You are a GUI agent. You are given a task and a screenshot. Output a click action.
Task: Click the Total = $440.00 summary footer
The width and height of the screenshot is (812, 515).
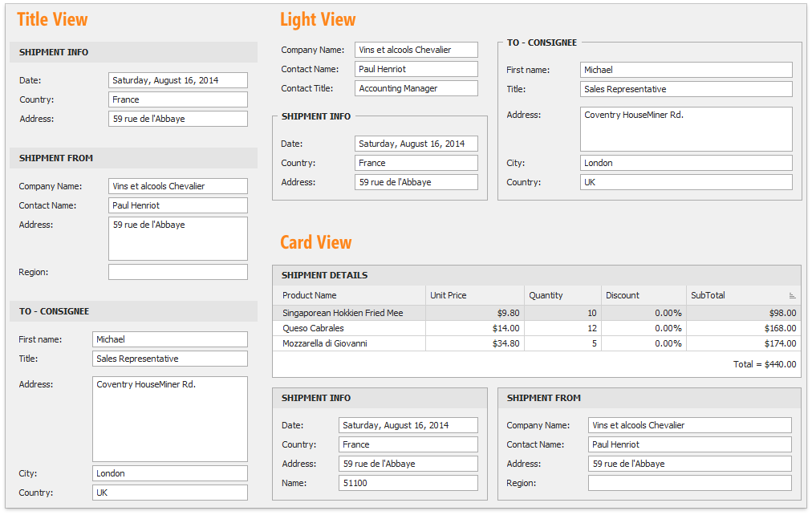764,364
